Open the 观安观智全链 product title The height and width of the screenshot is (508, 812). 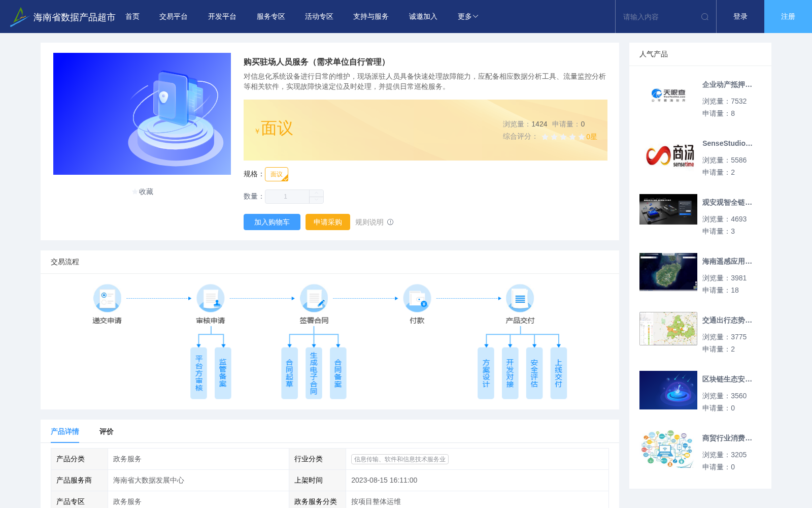[x=727, y=203]
